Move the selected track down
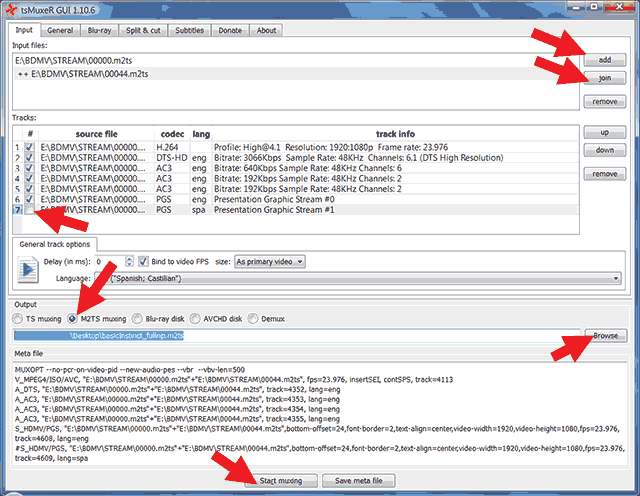Viewport: 640px width, 496px height. point(604,150)
